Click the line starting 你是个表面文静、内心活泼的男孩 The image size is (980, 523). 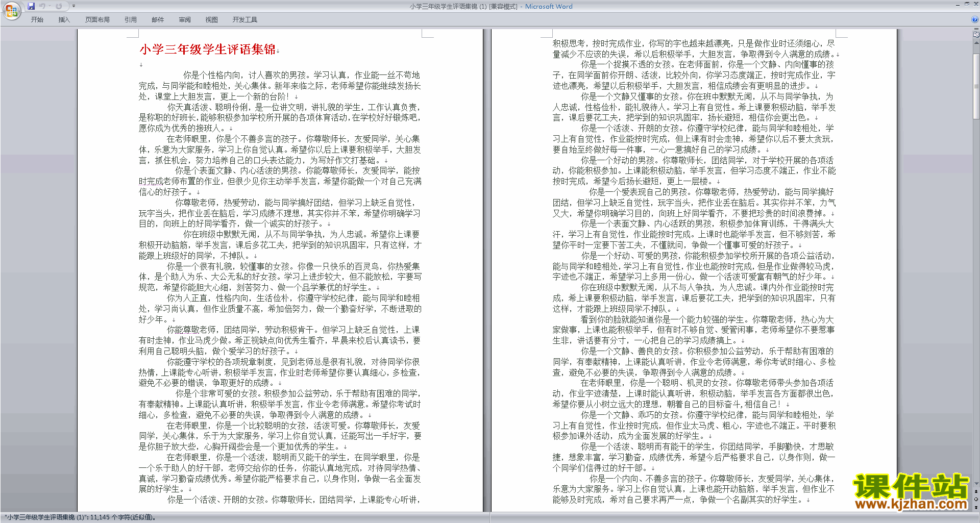pos(298,170)
